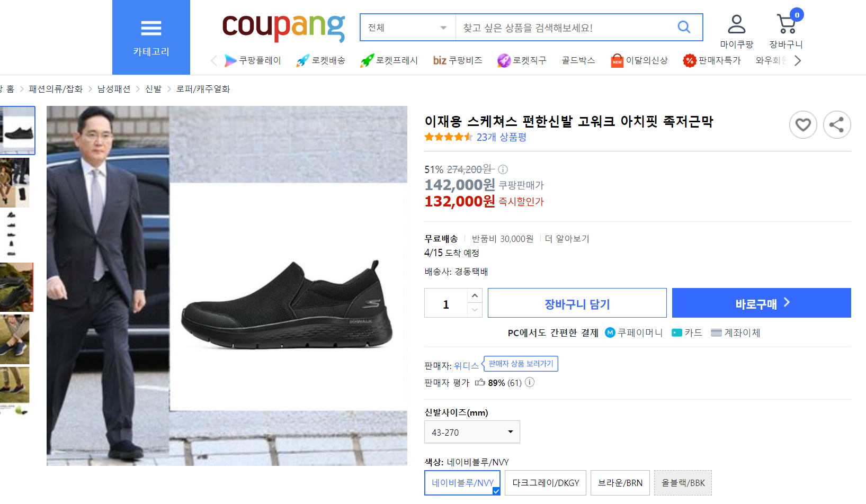Image resolution: width=866 pixels, height=504 pixels.
Task: Select 다크그레이/DKGY color option
Action: click(546, 483)
